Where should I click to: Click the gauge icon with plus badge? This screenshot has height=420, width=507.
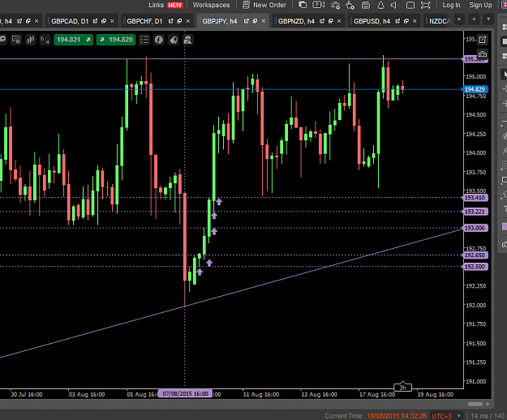pos(335,5)
